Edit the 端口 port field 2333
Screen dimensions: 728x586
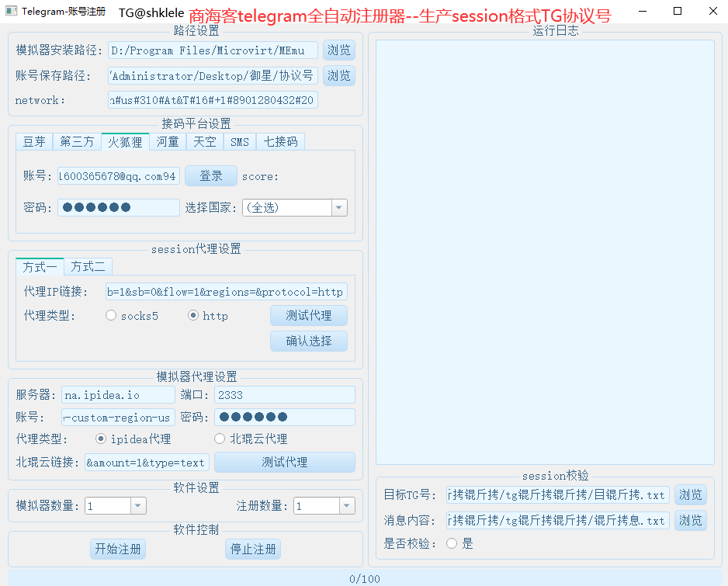[x=285, y=395]
